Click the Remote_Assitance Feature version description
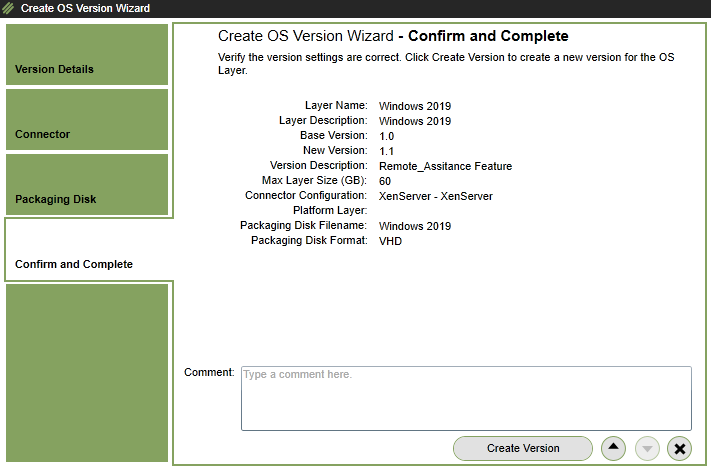 (445, 166)
